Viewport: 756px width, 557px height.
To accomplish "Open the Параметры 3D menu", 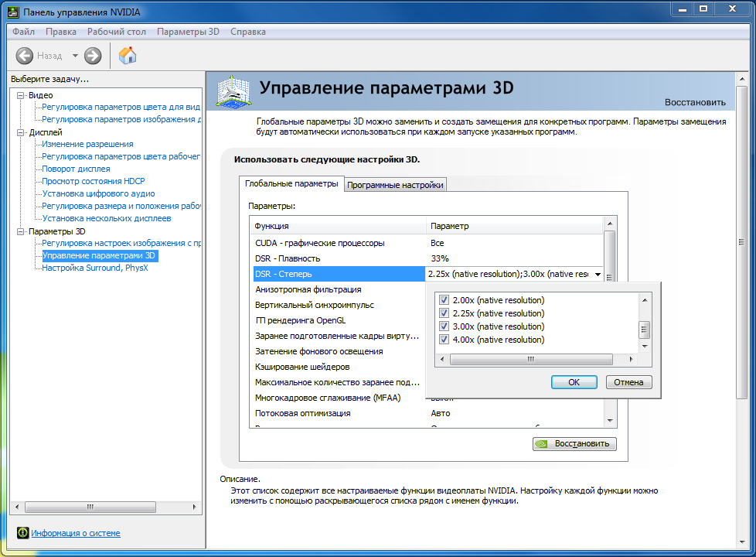I will [x=188, y=32].
